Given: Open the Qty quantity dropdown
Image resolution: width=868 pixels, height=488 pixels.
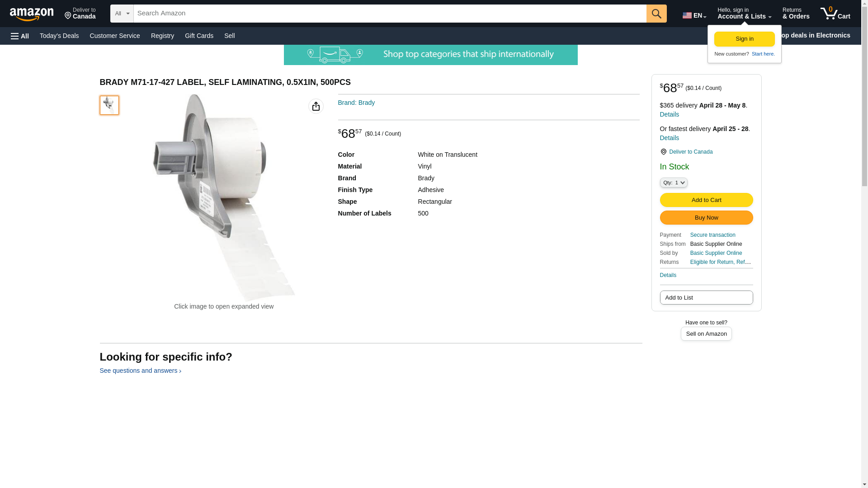Looking at the screenshot, I should click(674, 183).
